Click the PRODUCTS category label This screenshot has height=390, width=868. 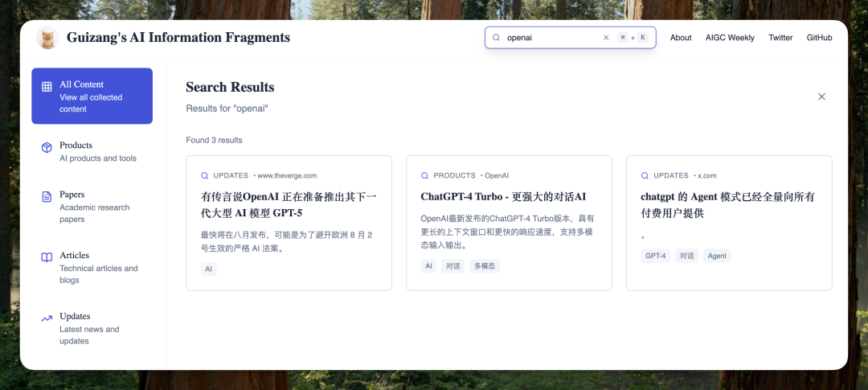coord(454,175)
